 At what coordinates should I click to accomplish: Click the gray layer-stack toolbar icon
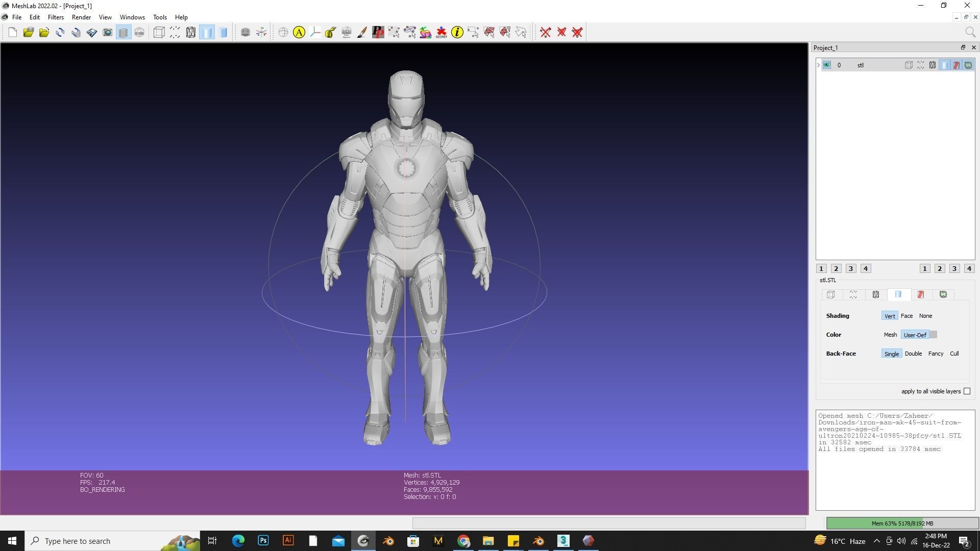coord(246,33)
